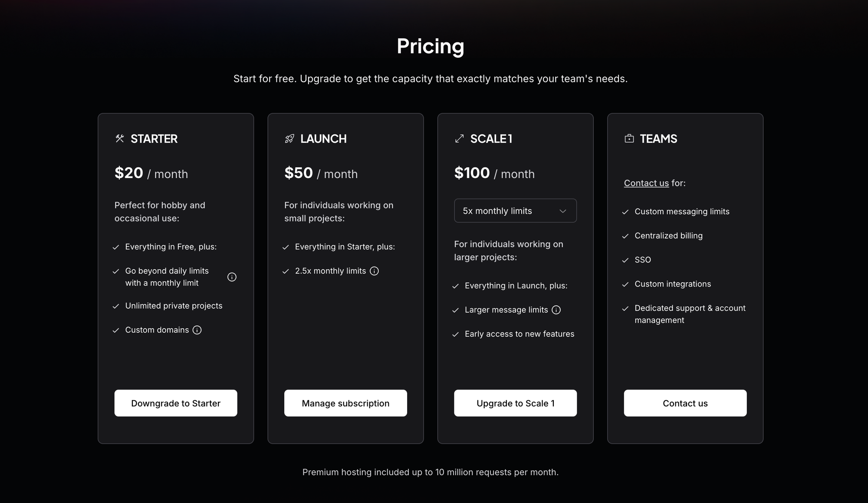The width and height of the screenshot is (868, 503).
Task: Open the underlined Contact us link
Action: point(646,183)
